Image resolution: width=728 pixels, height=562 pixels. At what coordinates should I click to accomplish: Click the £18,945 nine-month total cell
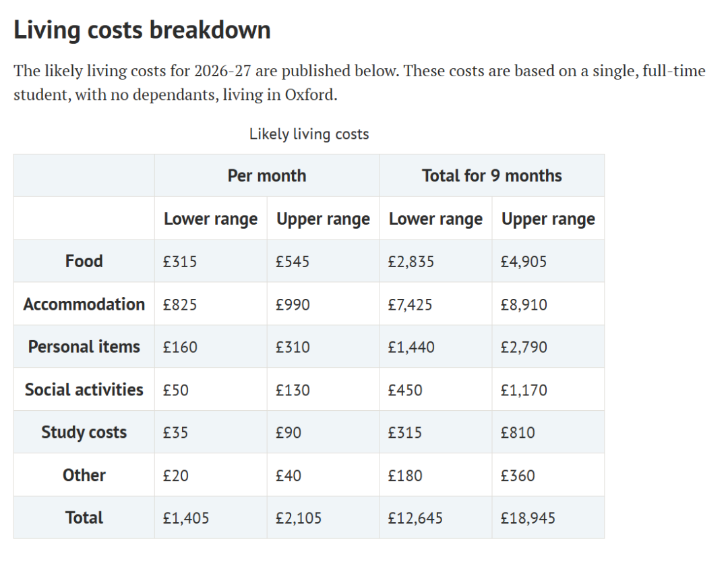click(528, 518)
